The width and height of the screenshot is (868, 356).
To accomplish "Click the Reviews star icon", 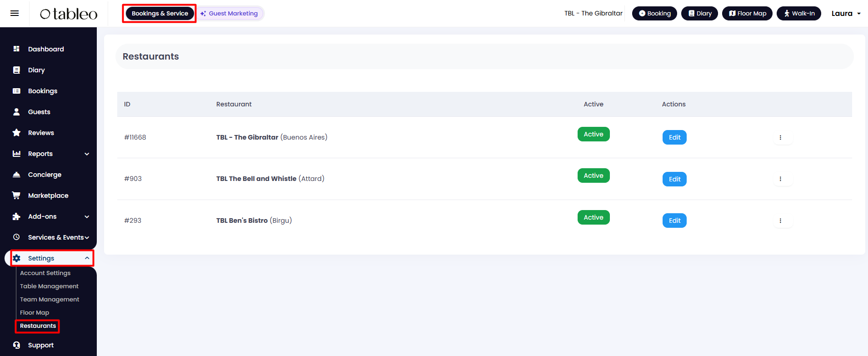I will (x=16, y=133).
